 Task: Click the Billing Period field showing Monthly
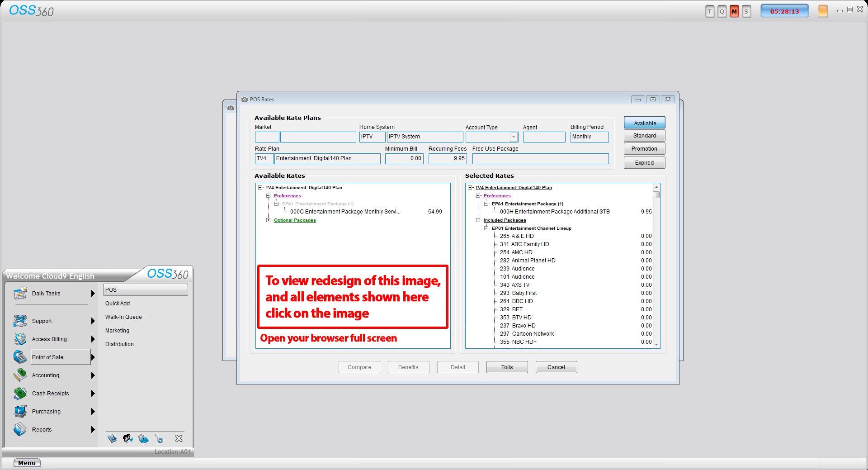tap(590, 137)
